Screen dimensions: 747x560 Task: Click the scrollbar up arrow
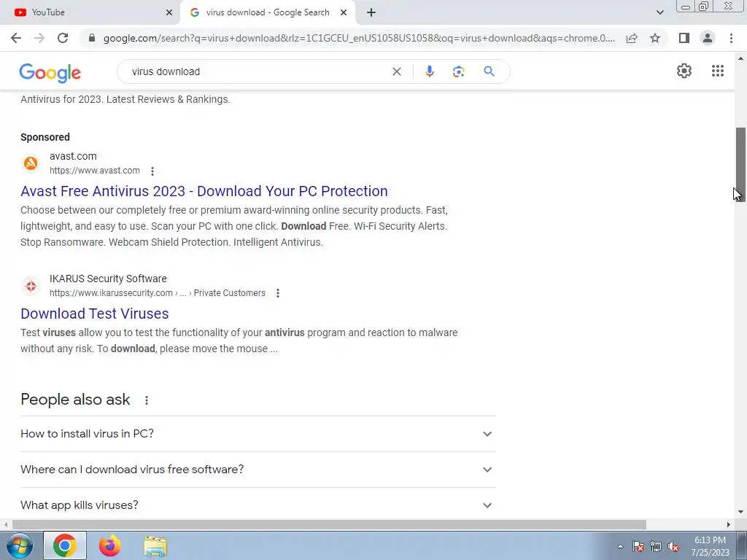pos(740,58)
